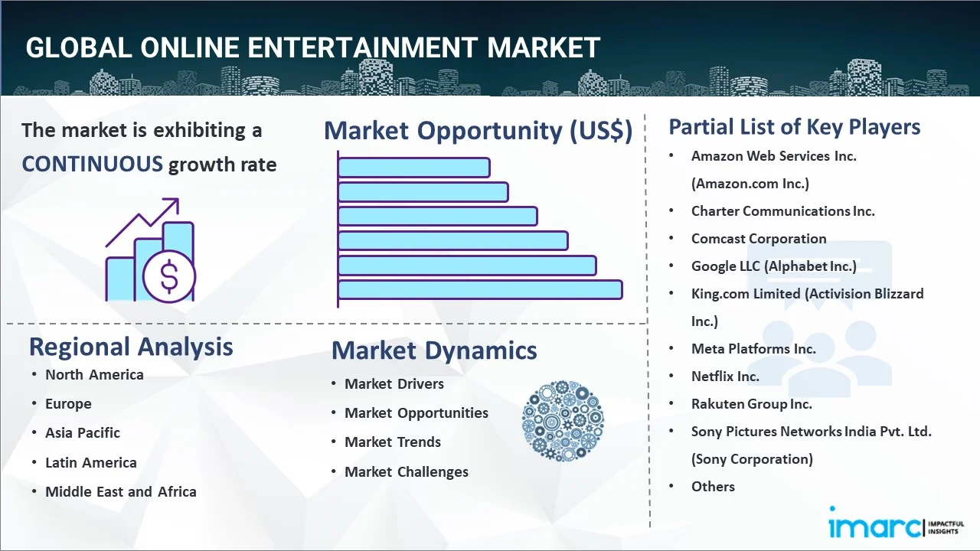The image size is (980, 551).
Task: Select the Market Dynamics heading
Action: point(434,350)
